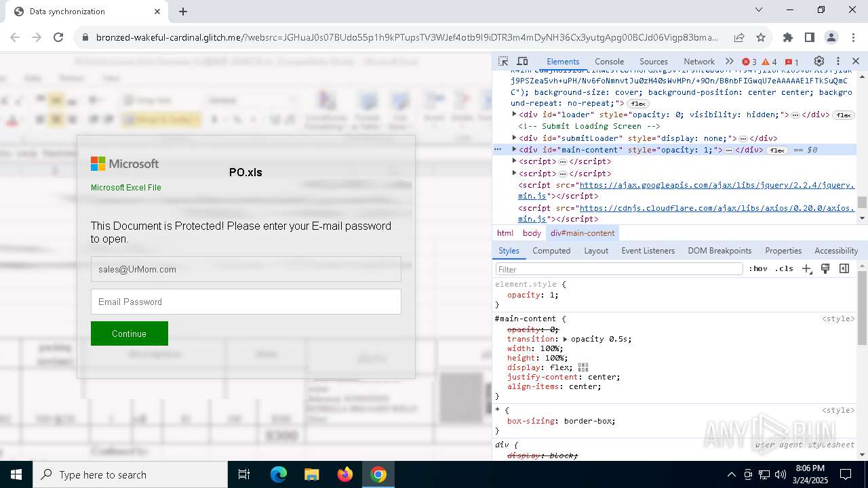868x488 pixels.
Task: Open the axios.min.js script link
Action: click(x=686, y=213)
